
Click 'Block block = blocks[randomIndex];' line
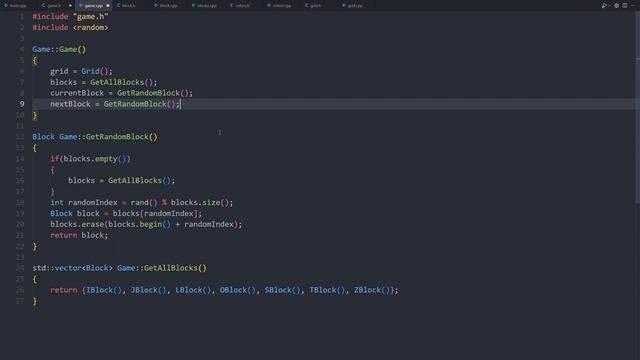coord(126,213)
